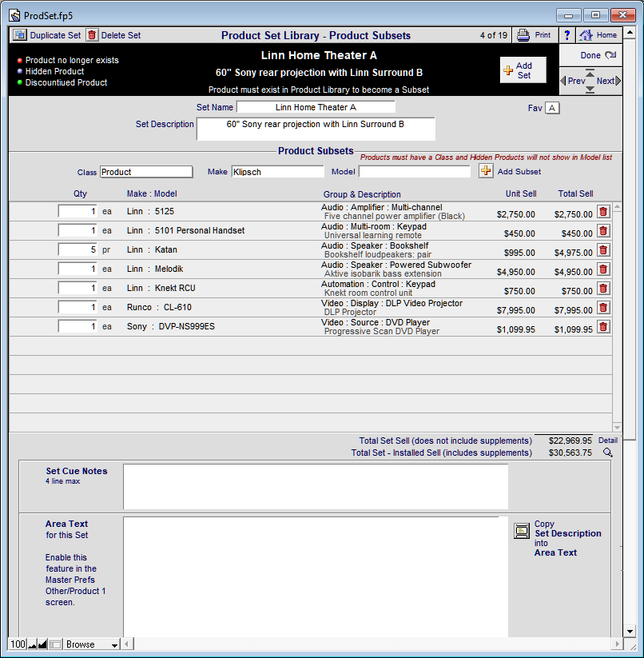The height and width of the screenshot is (658, 644).
Task: Go Home via house icon
Action: pos(586,35)
